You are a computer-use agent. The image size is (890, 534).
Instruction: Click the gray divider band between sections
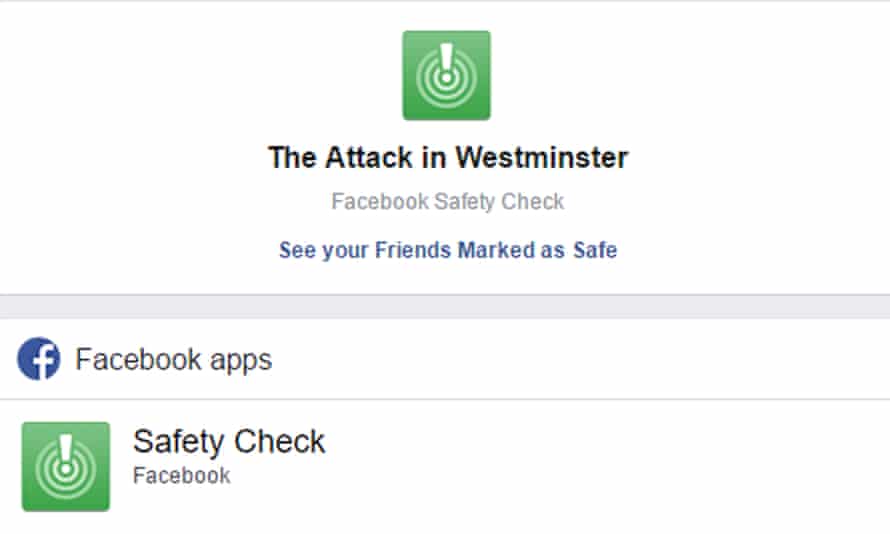[x=445, y=306]
